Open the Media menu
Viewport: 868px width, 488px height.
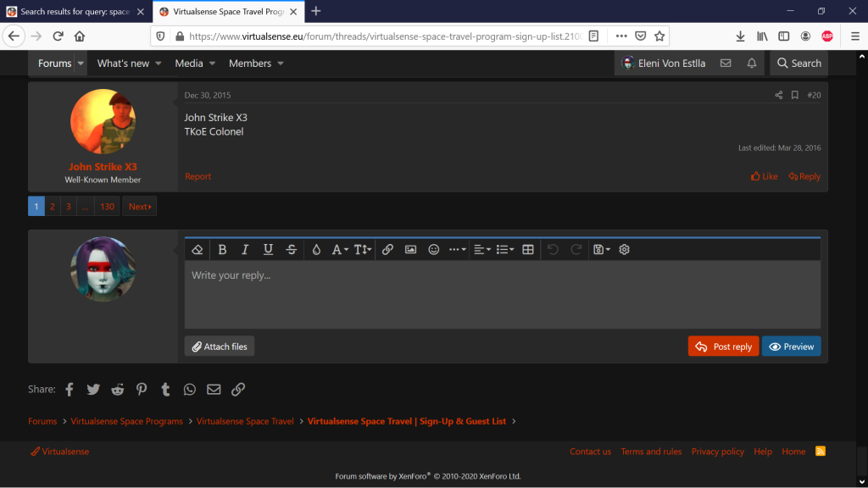pyautogui.click(x=195, y=63)
